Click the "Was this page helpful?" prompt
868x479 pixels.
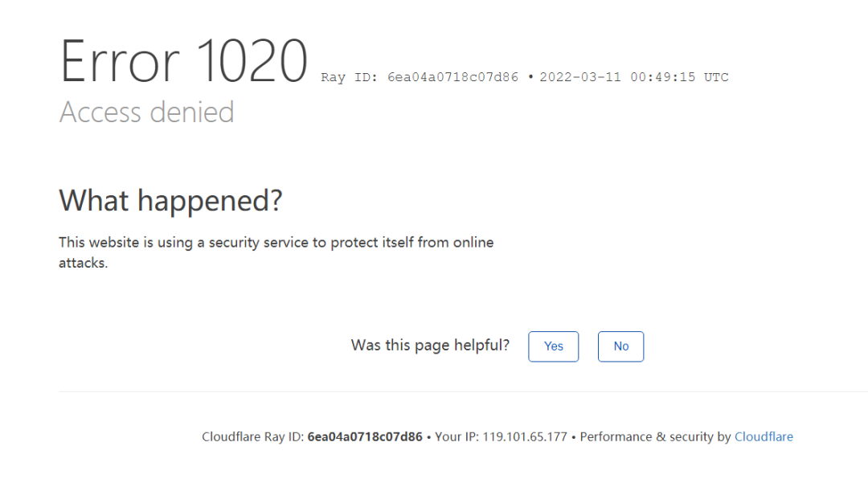coord(430,346)
